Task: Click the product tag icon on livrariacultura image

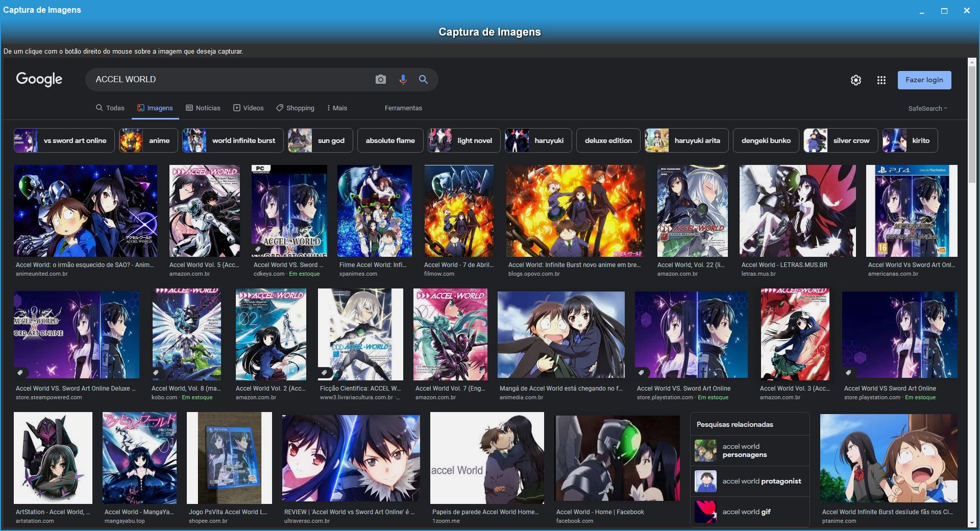Action: 324,373
